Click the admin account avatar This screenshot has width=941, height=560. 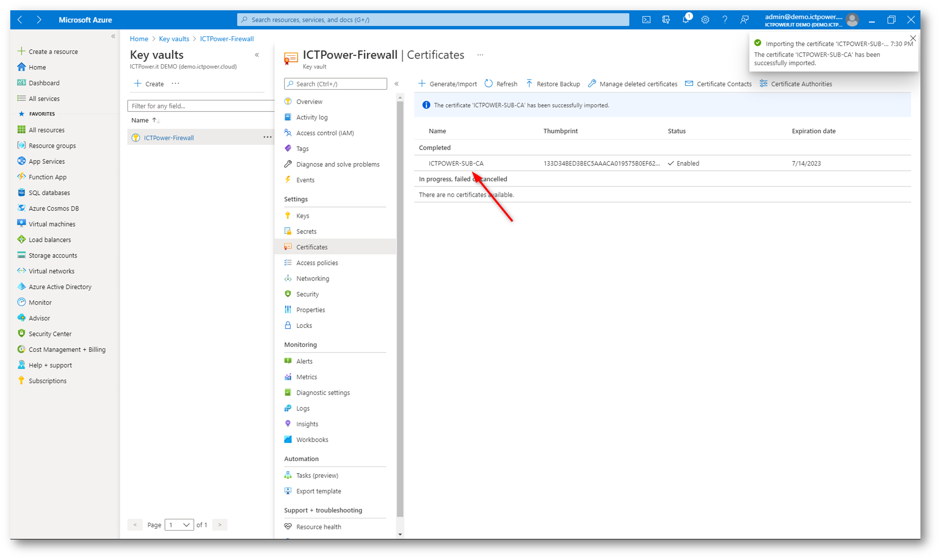click(852, 20)
